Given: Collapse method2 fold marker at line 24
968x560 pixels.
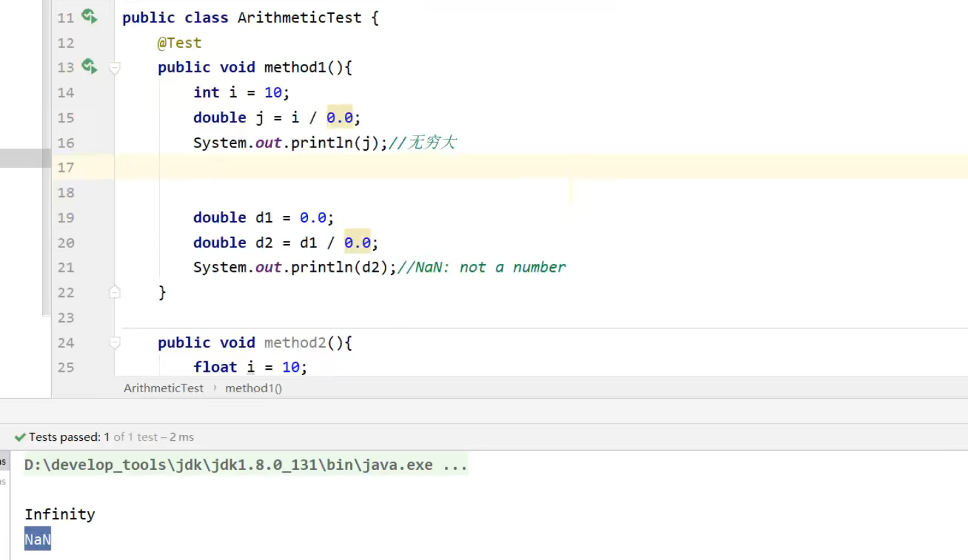Looking at the screenshot, I should point(115,343).
